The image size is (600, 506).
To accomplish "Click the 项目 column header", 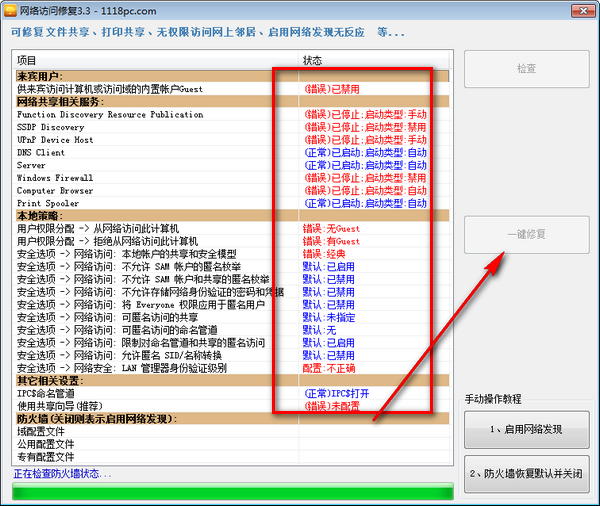I will [x=157, y=60].
